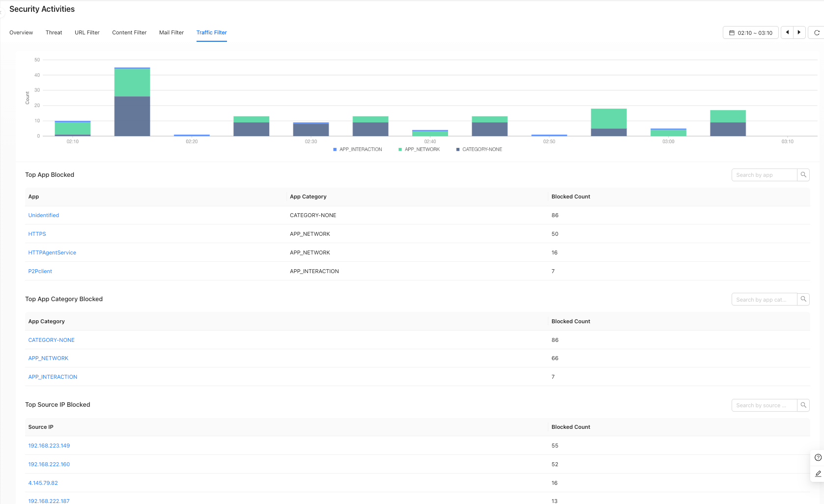Open source IP 192.168.223.149
This screenshot has height=504, width=824.
coord(49,446)
